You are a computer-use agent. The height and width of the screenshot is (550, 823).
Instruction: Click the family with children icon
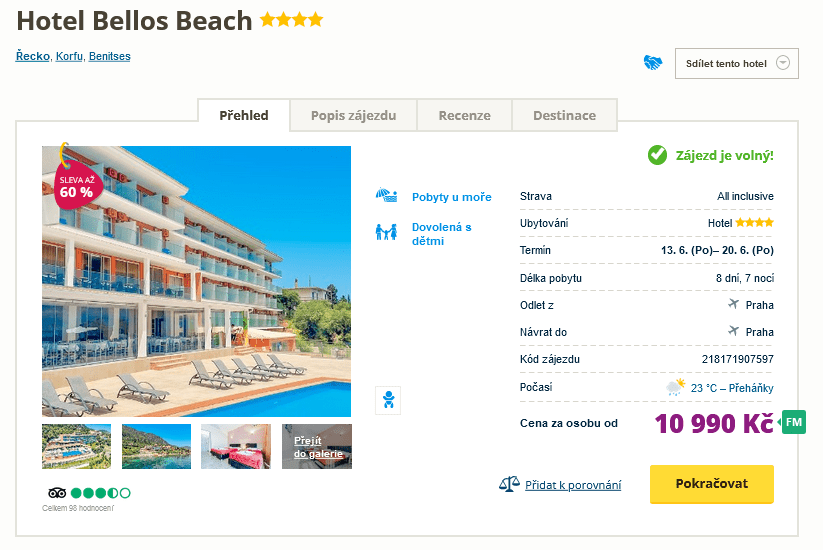(386, 232)
